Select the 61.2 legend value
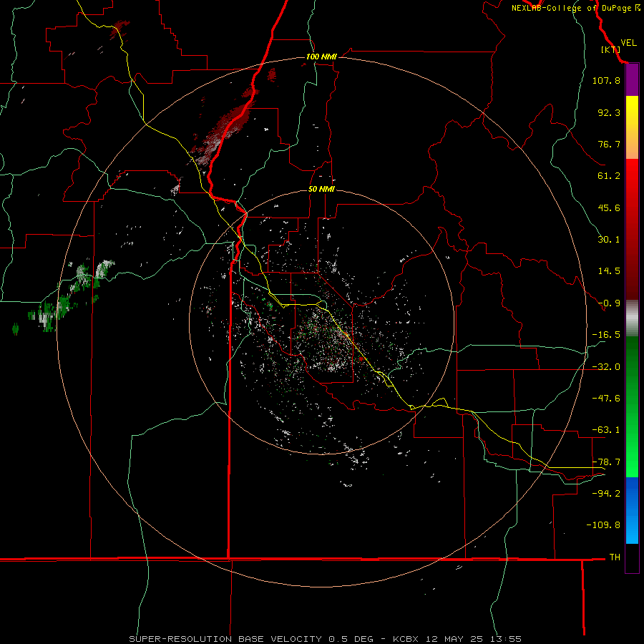Viewport: 644px width, 644px height. [609, 176]
